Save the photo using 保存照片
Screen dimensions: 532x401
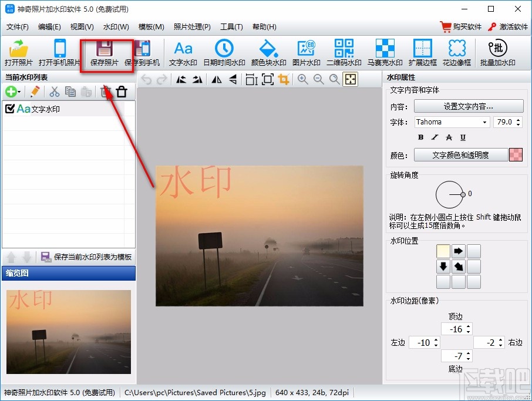click(x=104, y=53)
